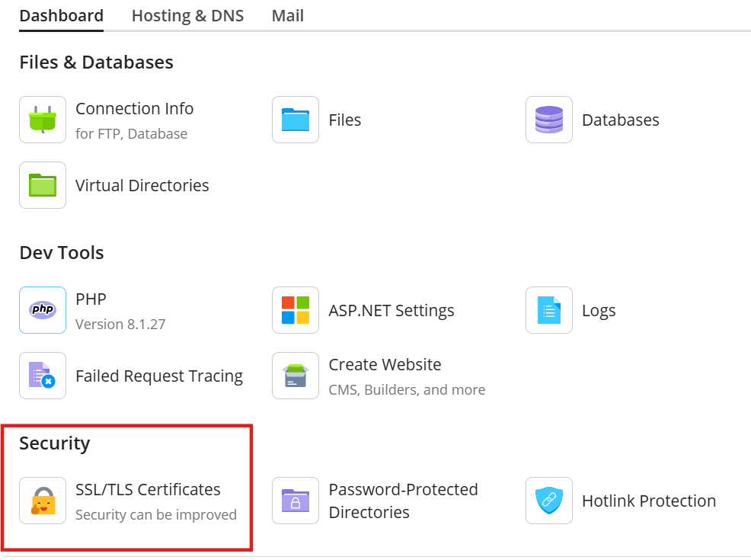Screen dimensions: 751x560
Task: Click the blue Logs document icon
Action: (548, 310)
